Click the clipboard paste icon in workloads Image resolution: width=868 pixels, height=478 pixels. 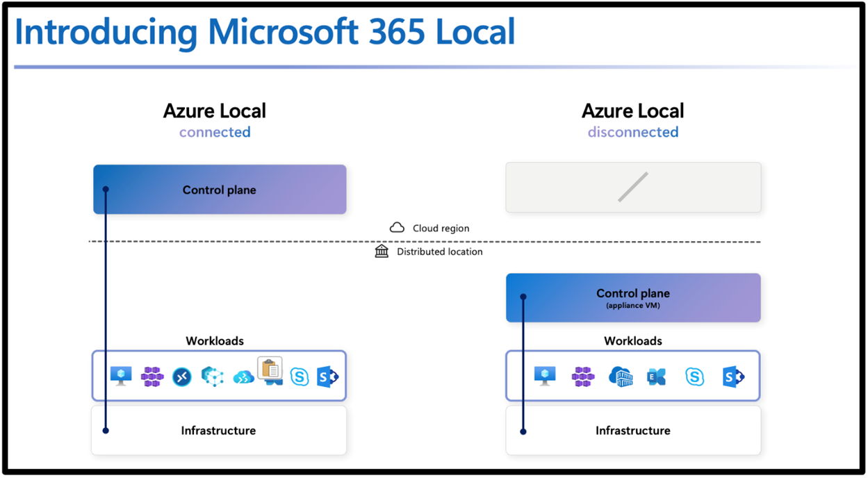pyautogui.click(x=270, y=368)
